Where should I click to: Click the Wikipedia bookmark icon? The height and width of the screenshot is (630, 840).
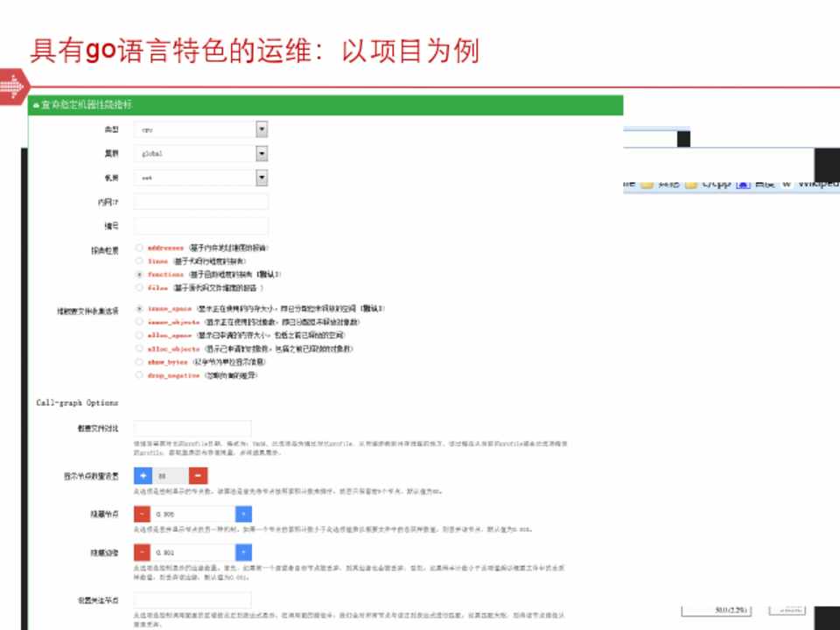pyautogui.click(x=786, y=185)
